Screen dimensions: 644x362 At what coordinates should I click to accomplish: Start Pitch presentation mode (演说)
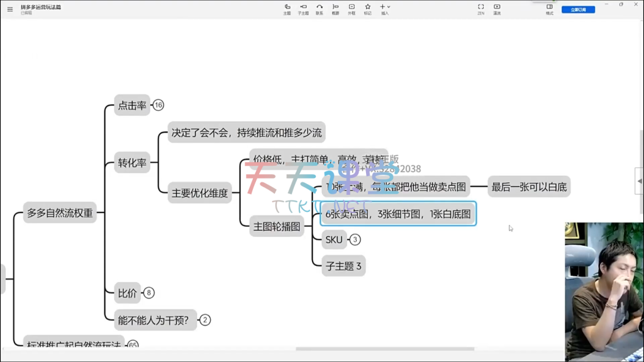tap(497, 8)
